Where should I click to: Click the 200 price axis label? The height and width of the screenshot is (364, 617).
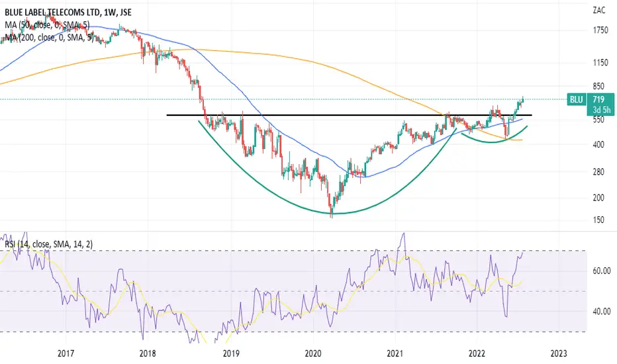[598, 198]
